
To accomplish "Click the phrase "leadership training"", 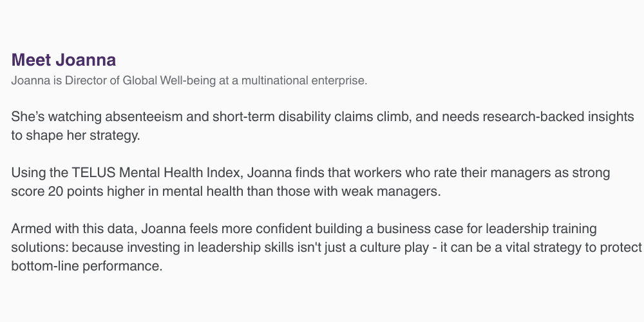I will coord(541,229).
